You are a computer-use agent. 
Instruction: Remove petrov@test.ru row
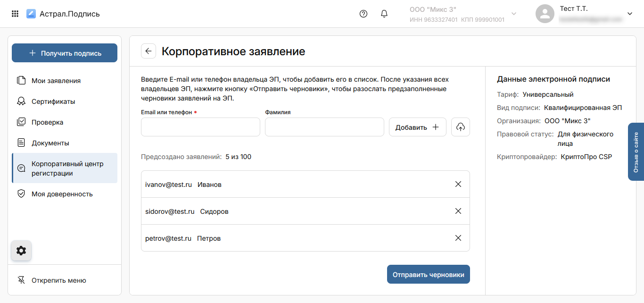[458, 238]
